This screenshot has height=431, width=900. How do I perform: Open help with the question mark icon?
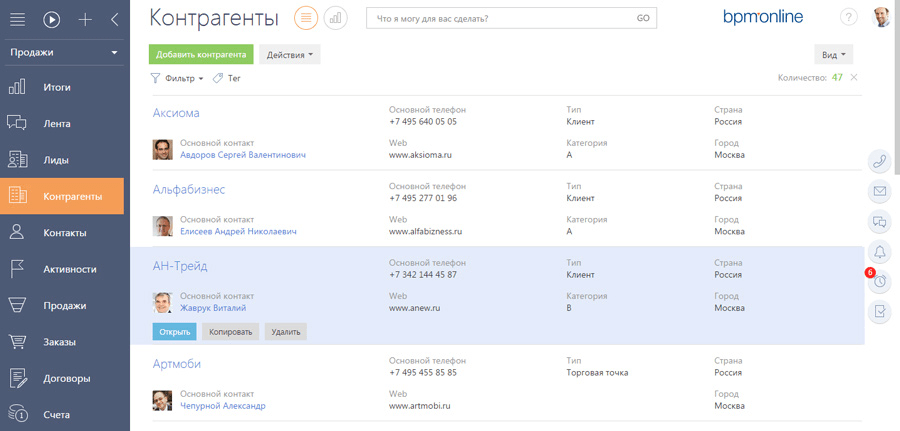click(x=848, y=17)
